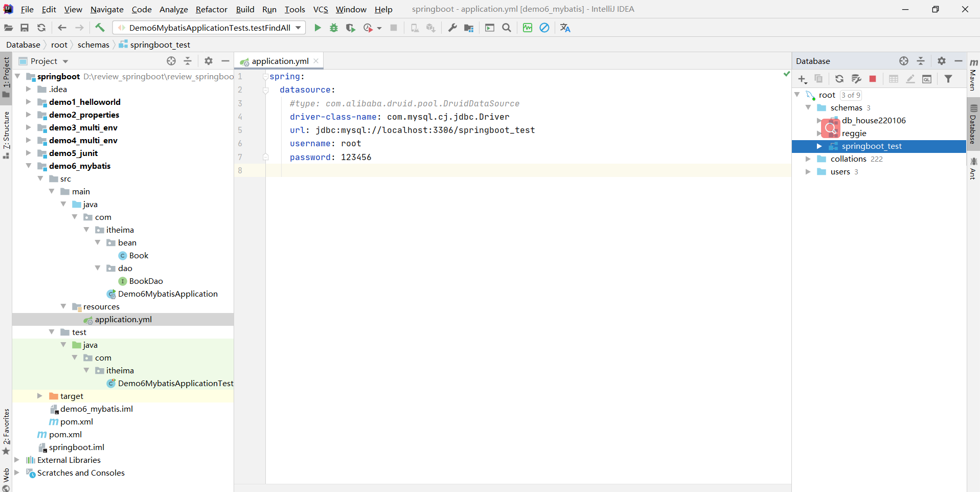Click the Build project hammer icon
980x492 pixels.
coord(100,28)
